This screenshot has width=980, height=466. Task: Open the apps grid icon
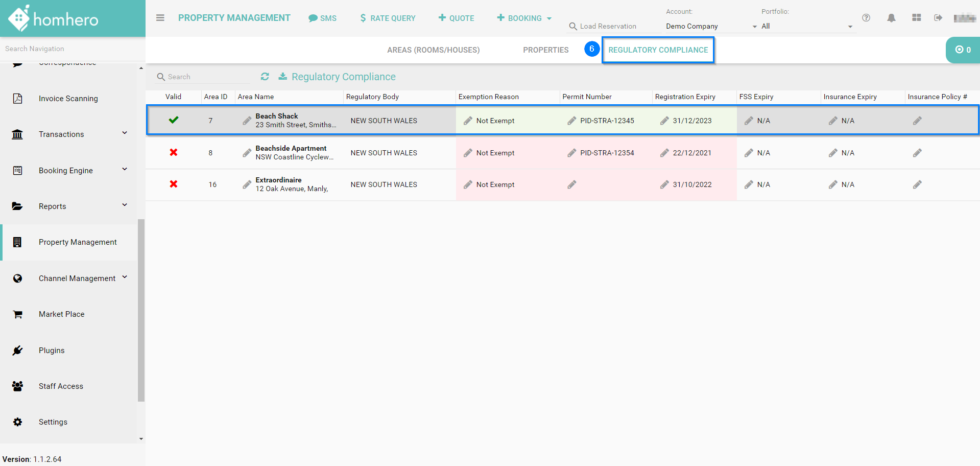917,18
